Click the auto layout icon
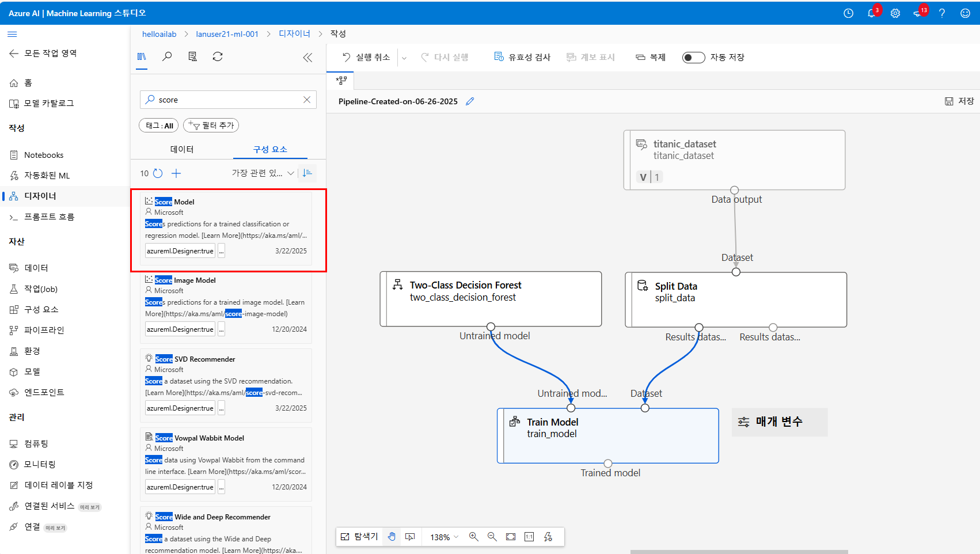The image size is (980, 554). click(x=548, y=537)
